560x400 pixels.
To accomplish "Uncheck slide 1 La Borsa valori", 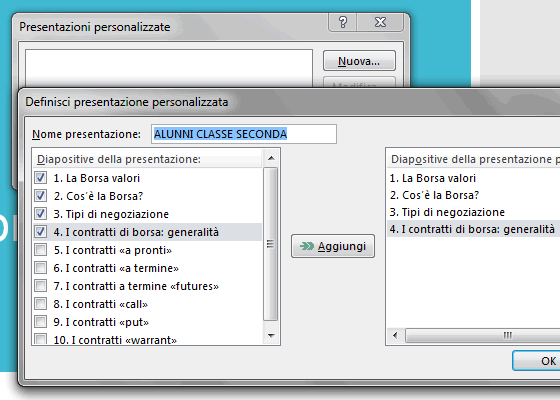I will click(x=40, y=178).
